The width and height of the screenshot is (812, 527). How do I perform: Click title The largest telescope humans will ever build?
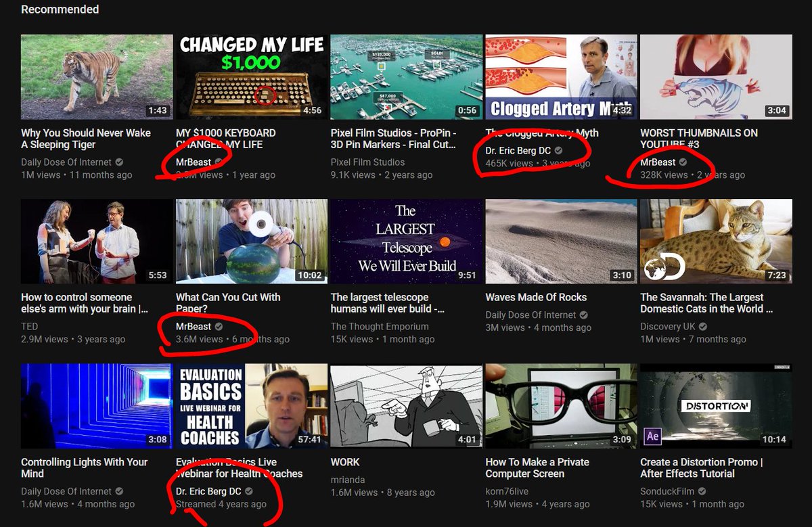(x=388, y=303)
